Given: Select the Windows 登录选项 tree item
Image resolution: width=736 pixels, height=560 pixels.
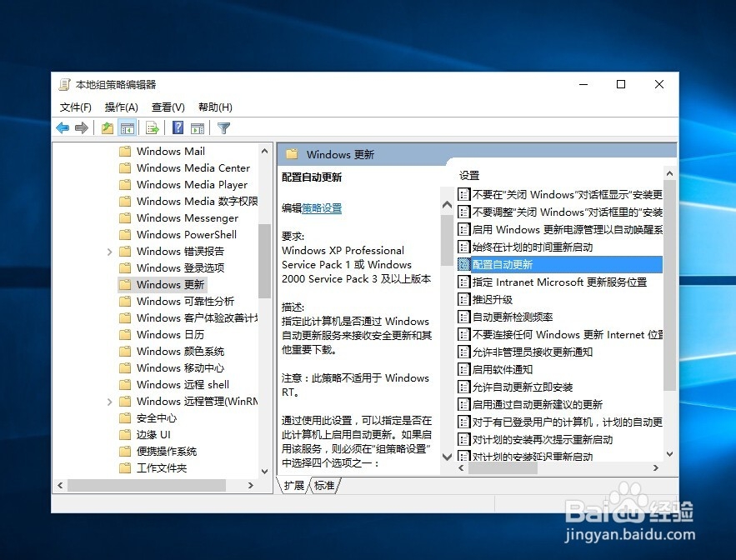Looking at the screenshot, I should coord(180,268).
